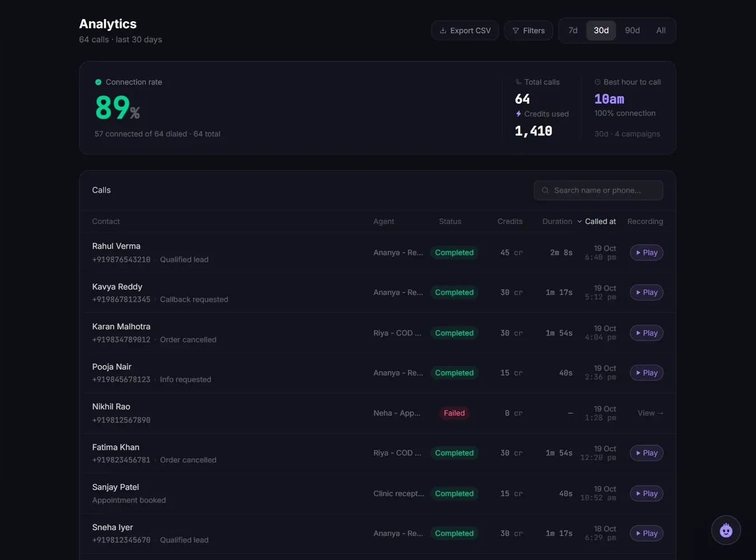Focus the Search name or phone field

598,190
